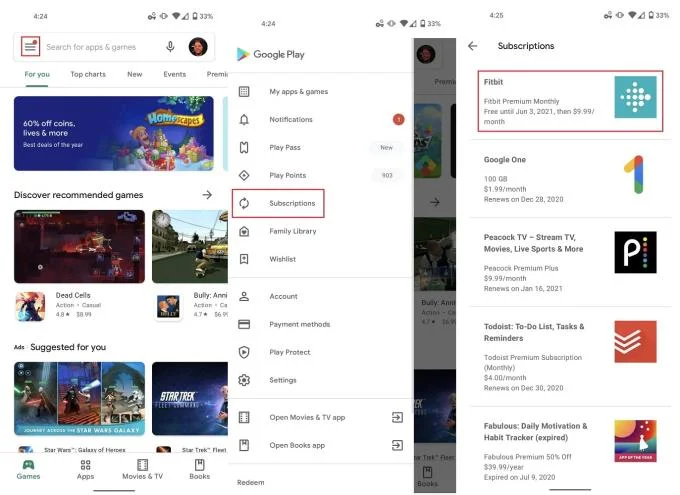Image resolution: width=680 pixels, height=495 pixels.
Task: Tap the Fabulous app logo
Action: (x=635, y=441)
